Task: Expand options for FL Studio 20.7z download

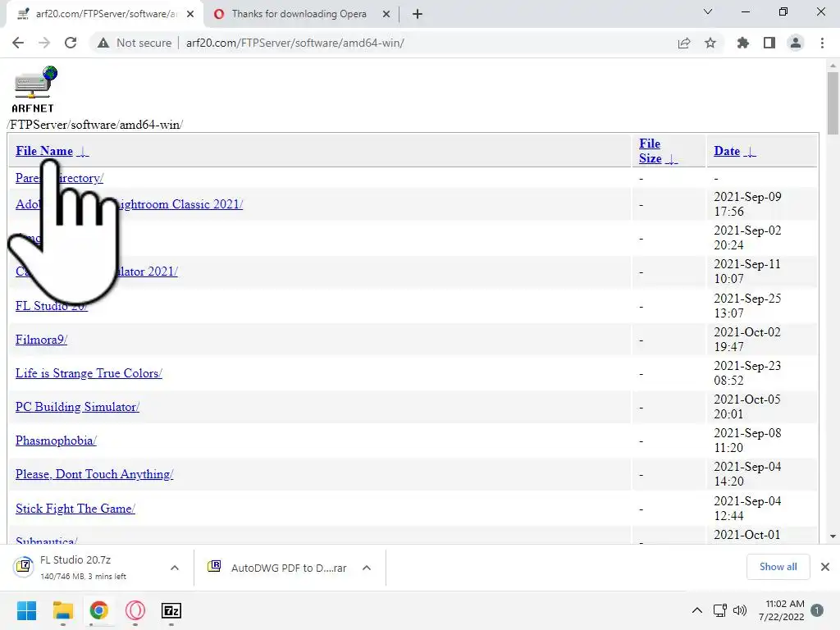Action: [x=175, y=568]
